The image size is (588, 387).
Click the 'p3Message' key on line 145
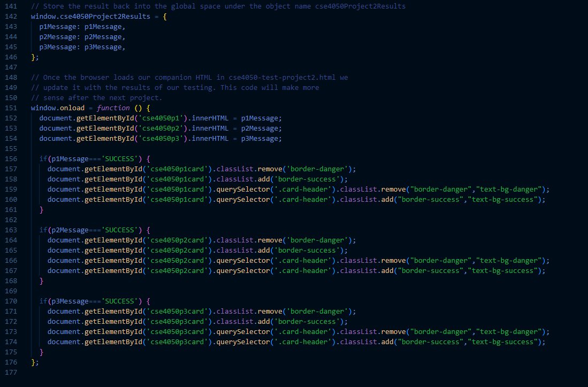[58, 47]
